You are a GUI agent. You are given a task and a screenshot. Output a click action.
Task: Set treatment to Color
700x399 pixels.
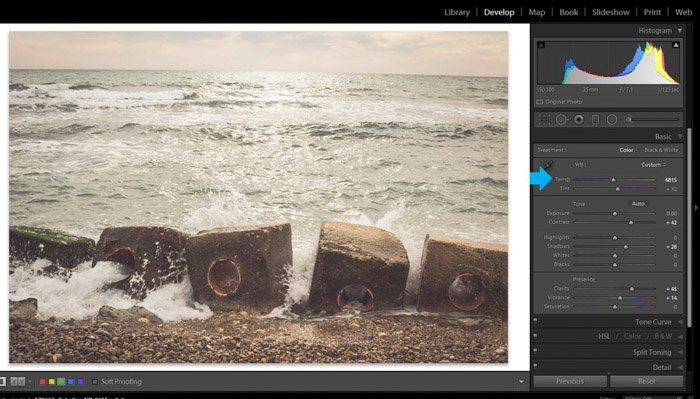click(x=626, y=150)
